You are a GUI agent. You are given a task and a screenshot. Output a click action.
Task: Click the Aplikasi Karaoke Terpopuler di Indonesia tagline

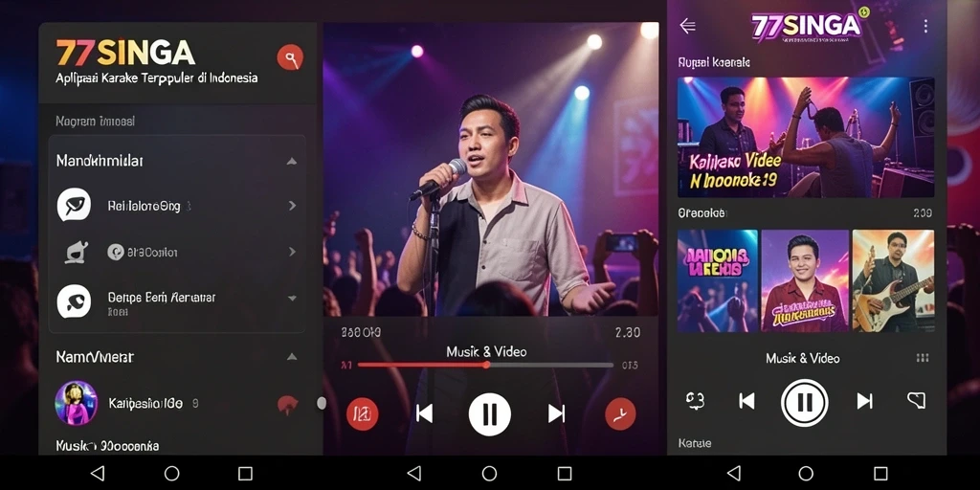156,78
